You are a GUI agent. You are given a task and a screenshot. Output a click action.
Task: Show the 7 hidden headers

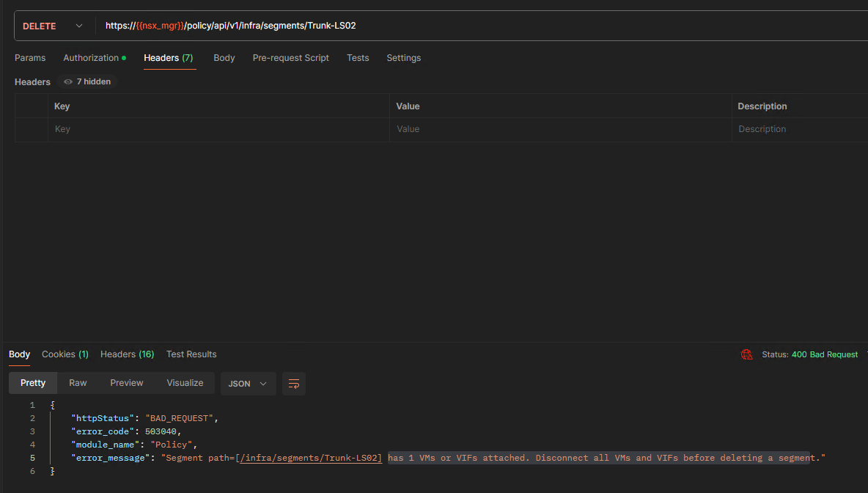coord(87,82)
